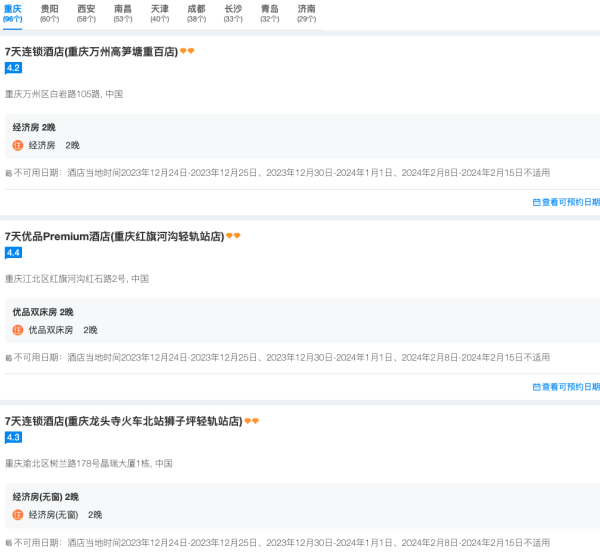Click tag icon before 狮子坪轻轨站店 unavailable dates
This screenshot has height=556, width=600.
point(8,543)
